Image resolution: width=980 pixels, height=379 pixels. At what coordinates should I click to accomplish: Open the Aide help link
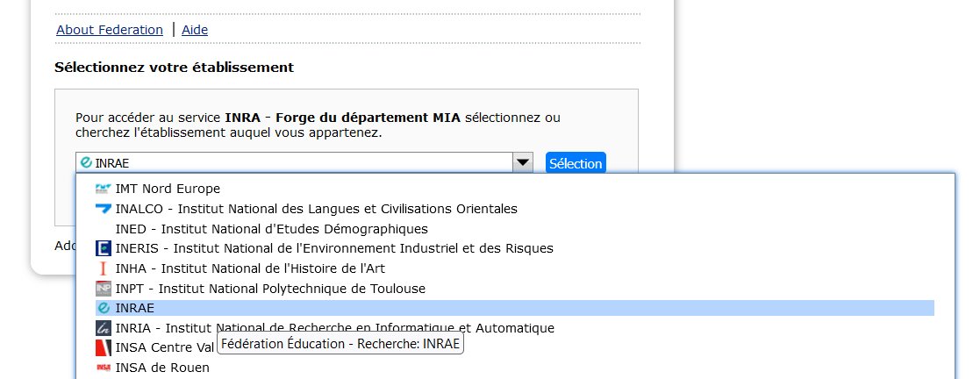[x=195, y=30]
